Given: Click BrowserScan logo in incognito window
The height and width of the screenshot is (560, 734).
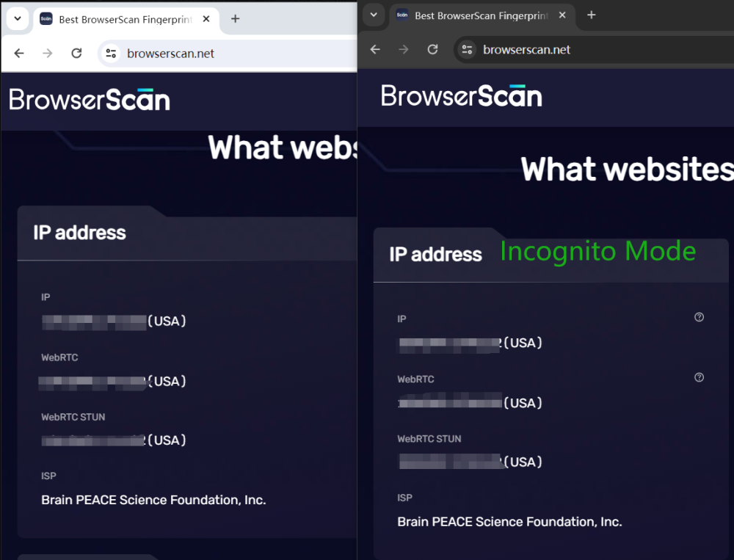Looking at the screenshot, I should [462, 95].
